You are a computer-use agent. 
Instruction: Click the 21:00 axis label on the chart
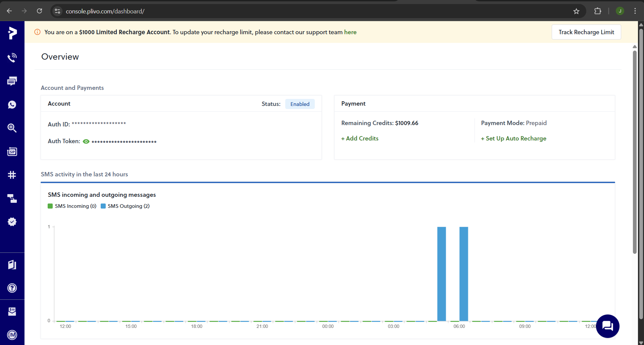pyautogui.click(x=262, y=326)
